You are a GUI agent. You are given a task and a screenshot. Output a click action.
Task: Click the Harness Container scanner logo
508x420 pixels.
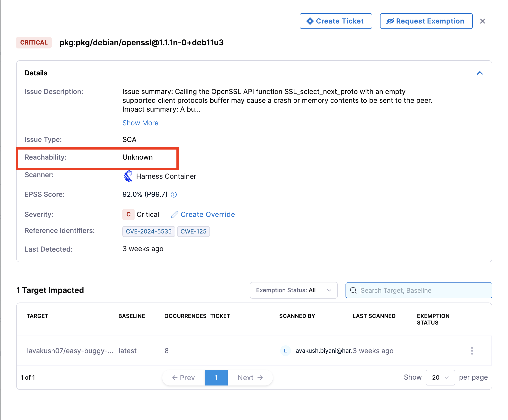[x=128, y=176]
